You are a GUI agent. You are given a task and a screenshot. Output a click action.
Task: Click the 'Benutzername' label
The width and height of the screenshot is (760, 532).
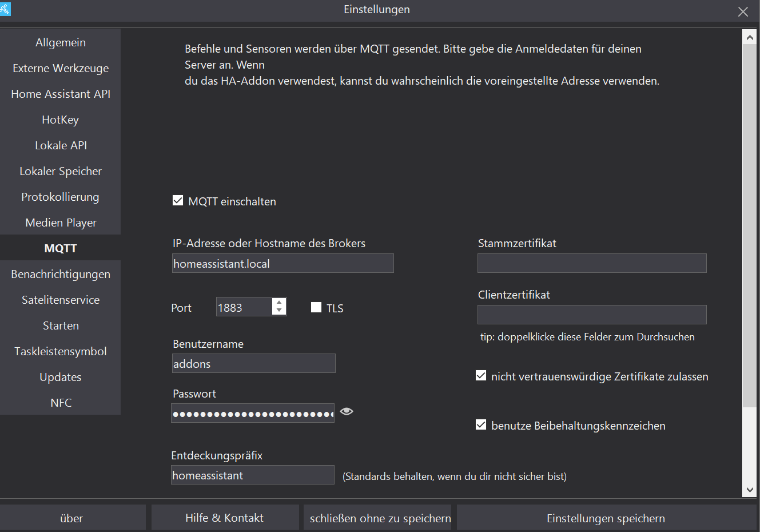(x=208, y=344)
